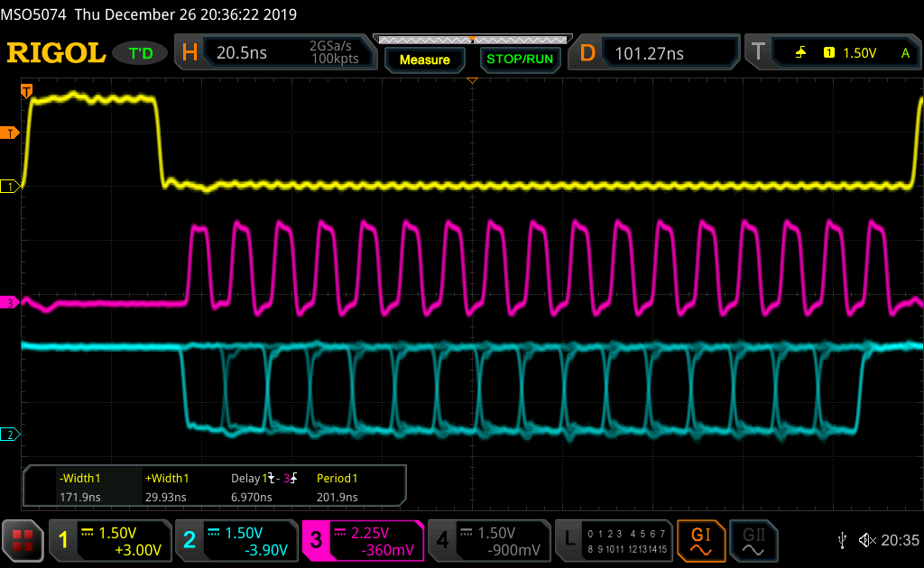Click the T'D trigger status indicator
The height and width of the screenshot is (568, 924).
point(140,53)
